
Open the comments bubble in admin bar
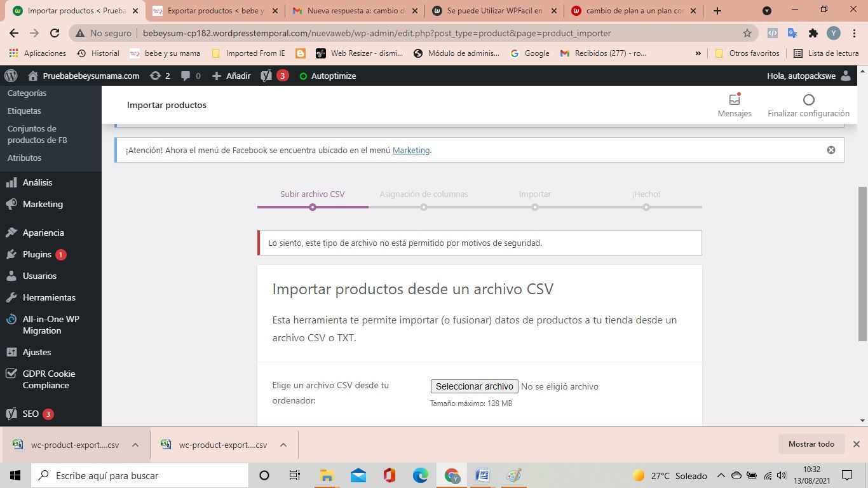click(x=191, y=76)
